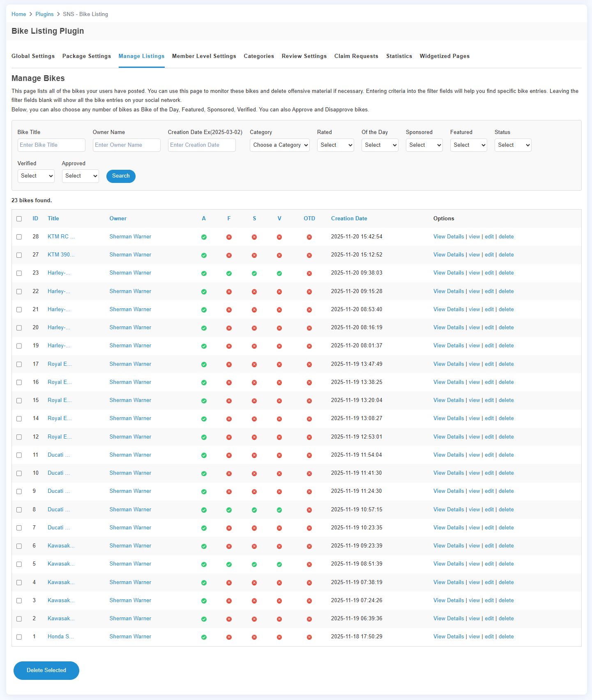
Task: Open the Statistics tab
Action: click(x=399, y=56)
